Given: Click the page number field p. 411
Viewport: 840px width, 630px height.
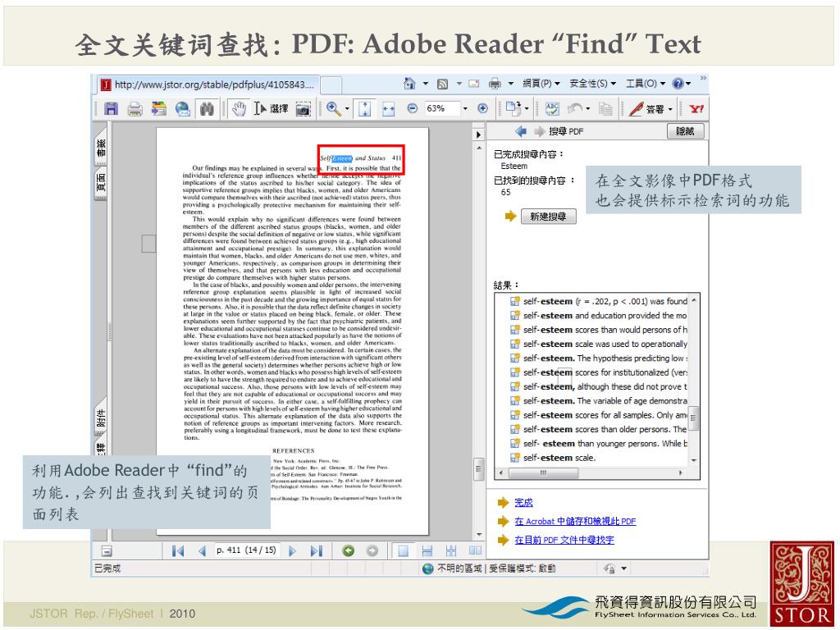Looking at the screenshot, I should click(246, 550).
